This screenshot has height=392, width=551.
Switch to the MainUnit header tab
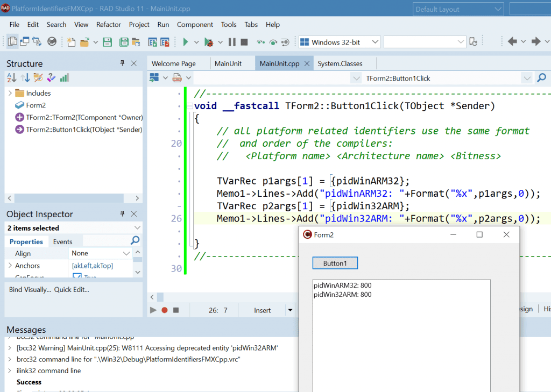click(x=228, y=63)
